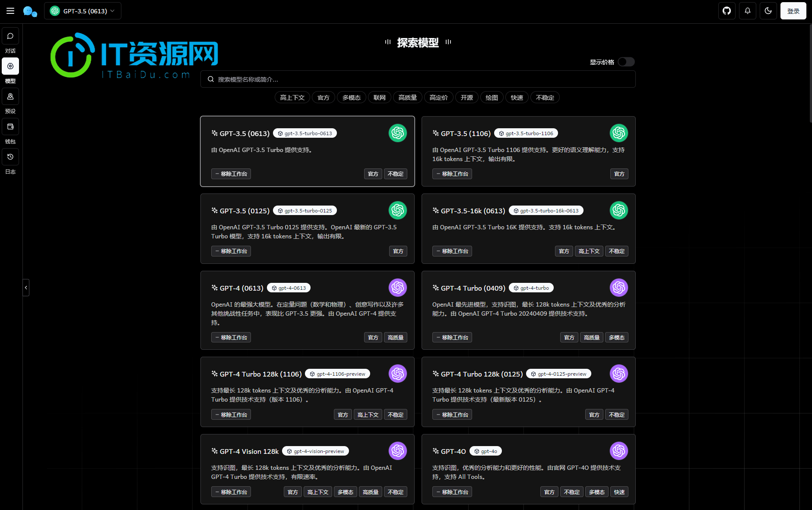The width and height of the screenshot is (812, 510).
Task: Open the notifications bell icon
Action: (748, 11)
